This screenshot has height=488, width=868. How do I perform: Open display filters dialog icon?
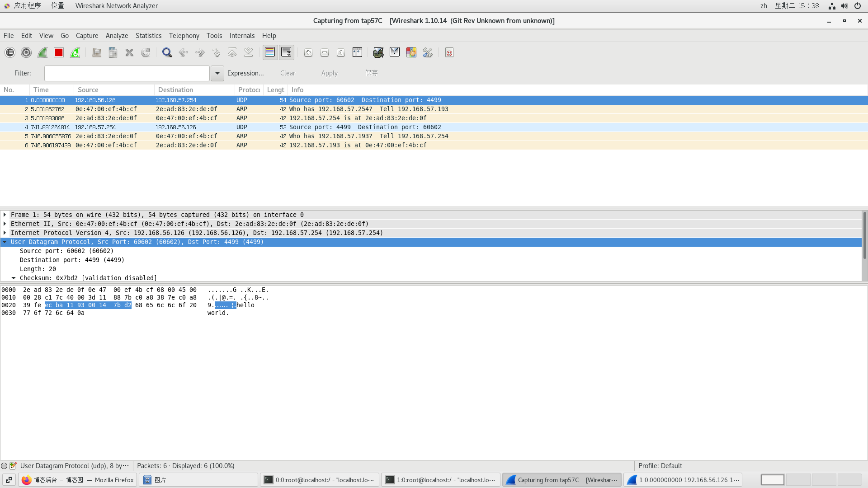pos(395,52)
